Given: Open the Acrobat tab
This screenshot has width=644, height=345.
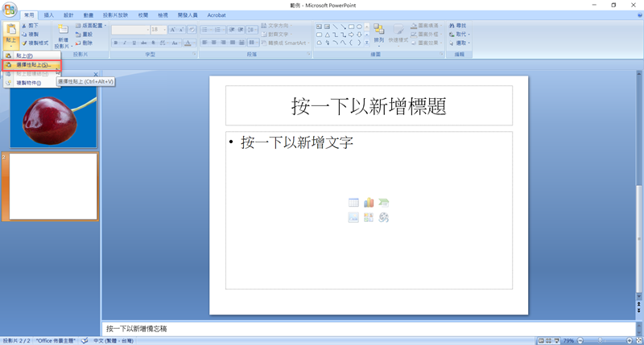Looking at the screenshot, I should tap(217, 15).
